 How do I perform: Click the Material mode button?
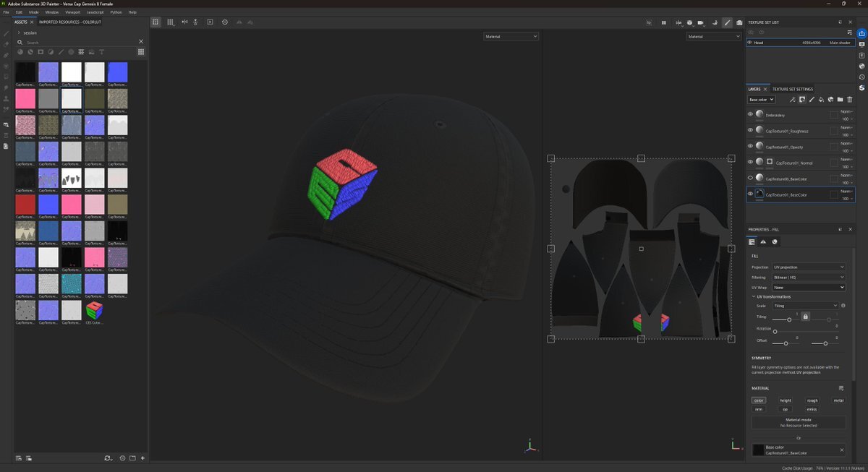[799, 422]
